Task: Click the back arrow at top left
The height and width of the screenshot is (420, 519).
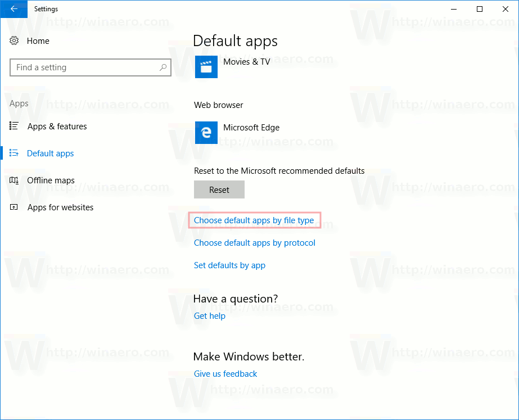Action: tap(13, 9)
